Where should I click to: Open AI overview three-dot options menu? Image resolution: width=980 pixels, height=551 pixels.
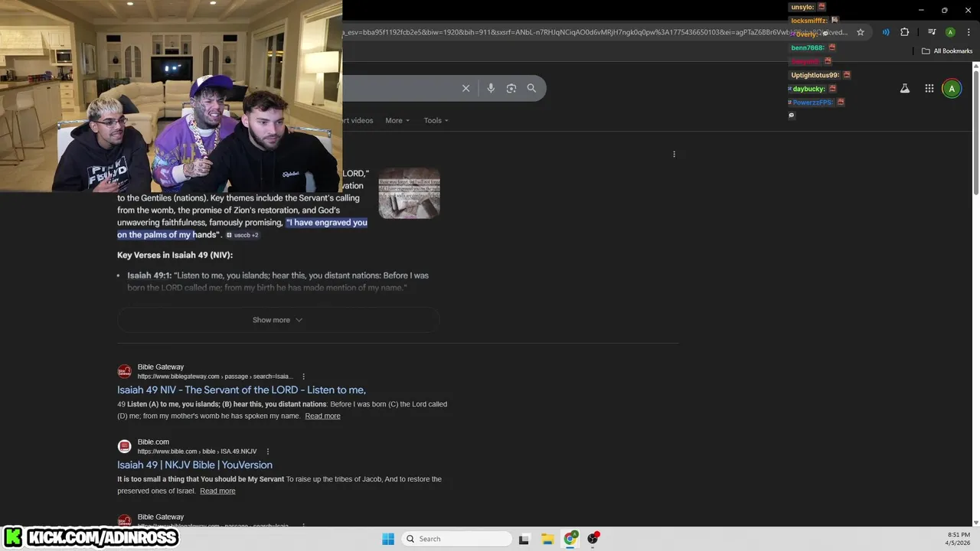click(x=674, y=154)
